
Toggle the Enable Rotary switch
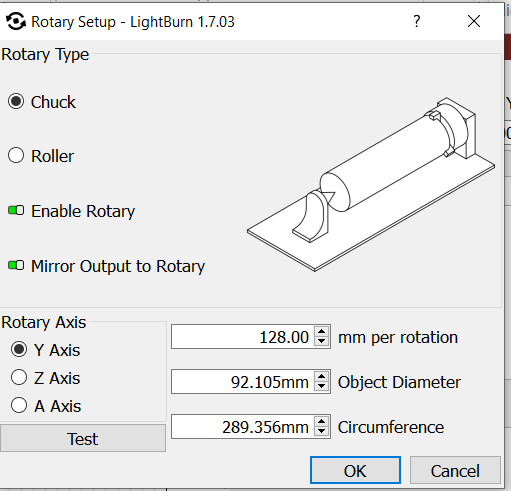click(16, 210)
